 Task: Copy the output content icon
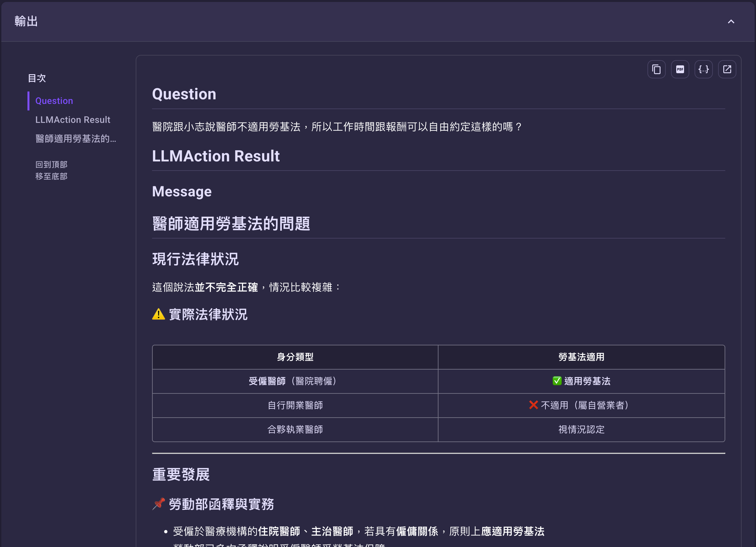pyautogui.click(x=656, y=69)
